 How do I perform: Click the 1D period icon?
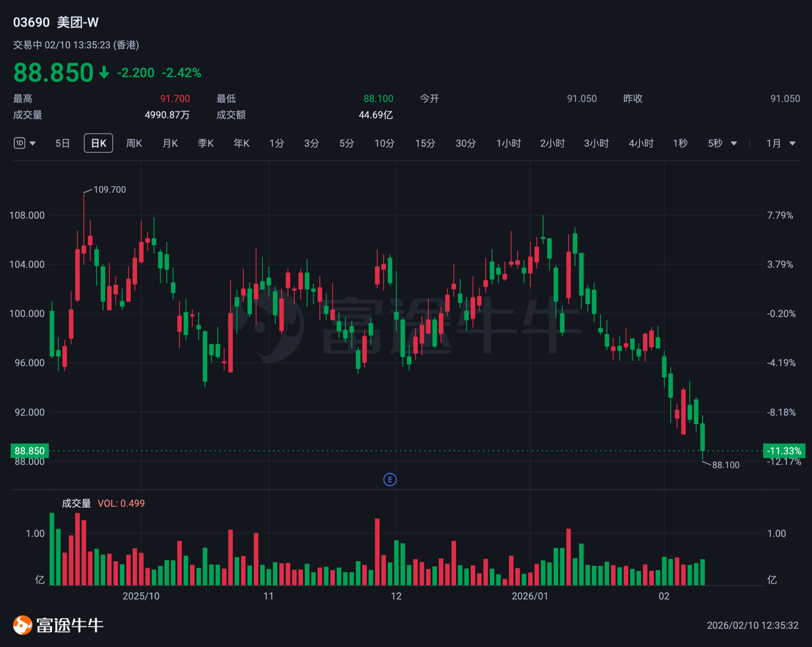coord(19,143)
